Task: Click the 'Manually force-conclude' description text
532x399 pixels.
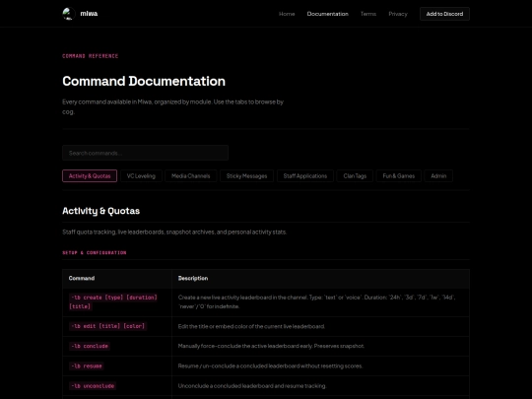Action: click(x=271, y=346)
